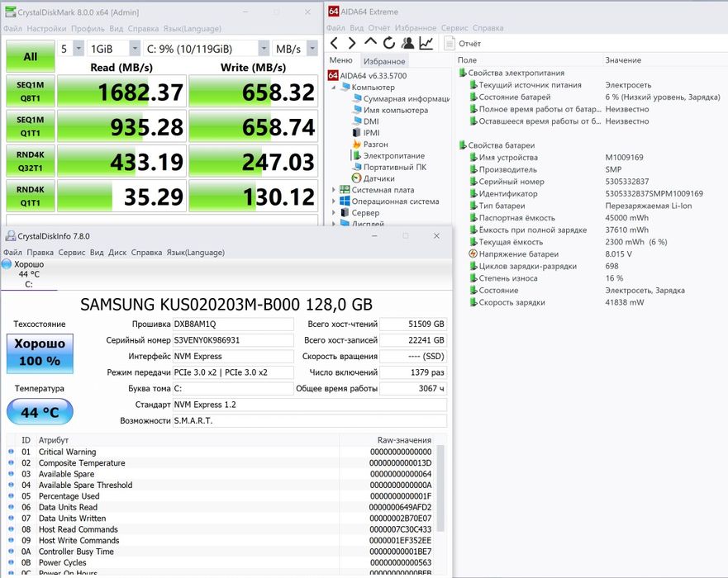The width and height of the screenshot is (728, 578).
Task: Click the Отчёт report button in AIDA64
Action: tap(463, 44)
